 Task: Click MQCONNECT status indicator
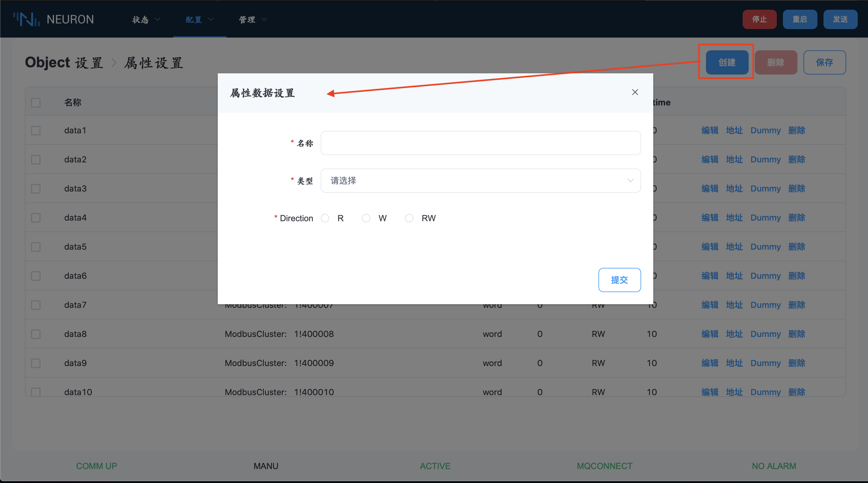coord(605,466)
